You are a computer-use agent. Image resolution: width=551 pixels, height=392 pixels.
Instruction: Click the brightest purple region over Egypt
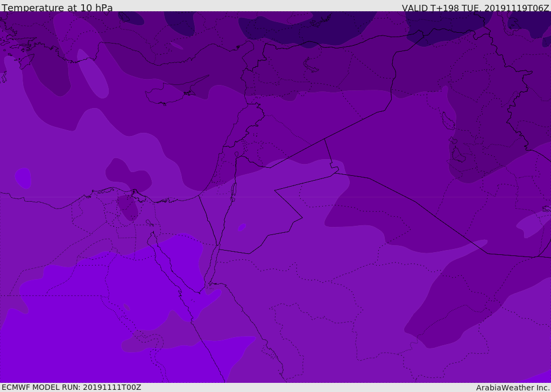point(88,316)
